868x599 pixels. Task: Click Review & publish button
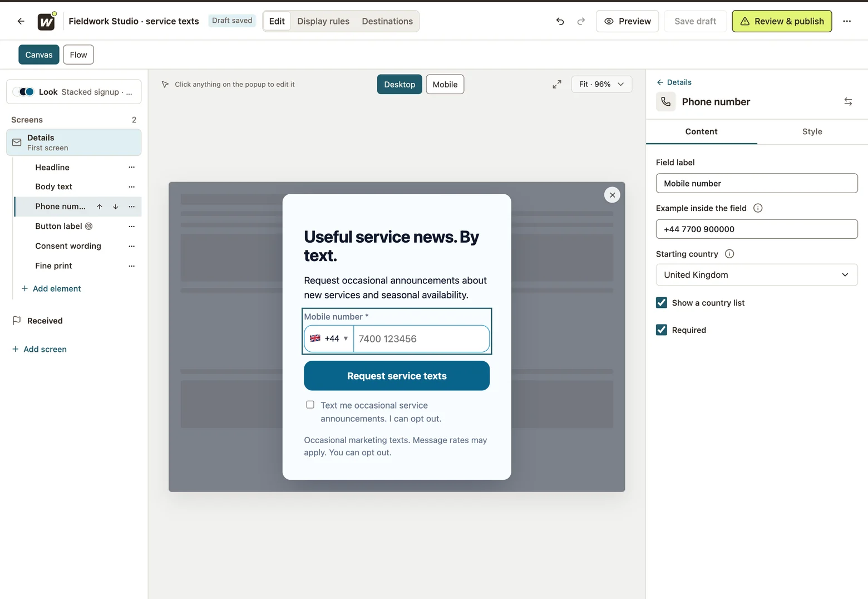coord(782,21)
